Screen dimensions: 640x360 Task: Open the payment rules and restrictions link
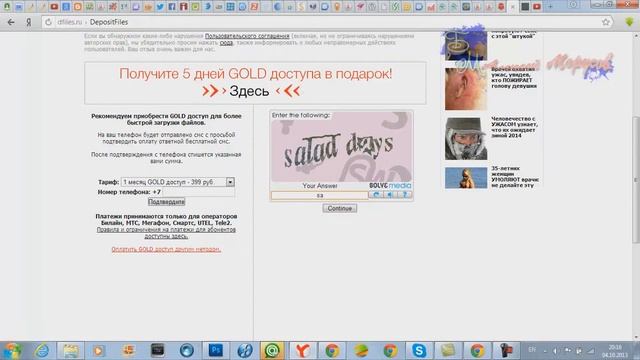166,233
